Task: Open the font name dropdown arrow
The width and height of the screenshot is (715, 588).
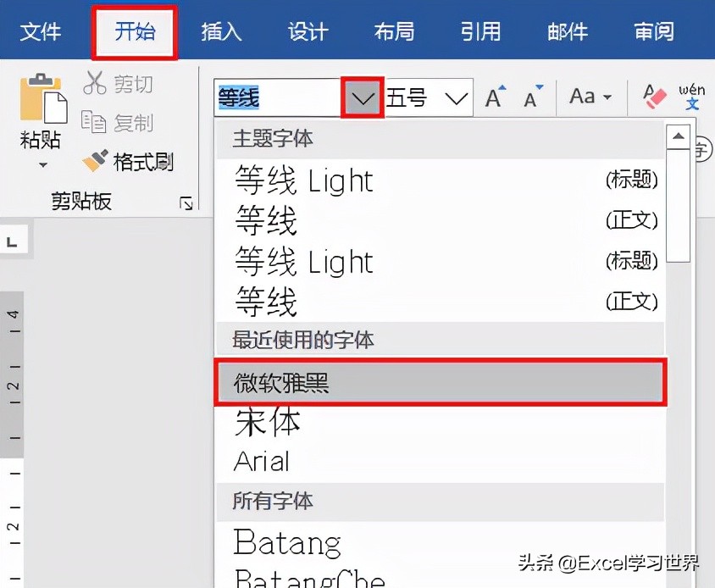Action: tap(362, 97)
